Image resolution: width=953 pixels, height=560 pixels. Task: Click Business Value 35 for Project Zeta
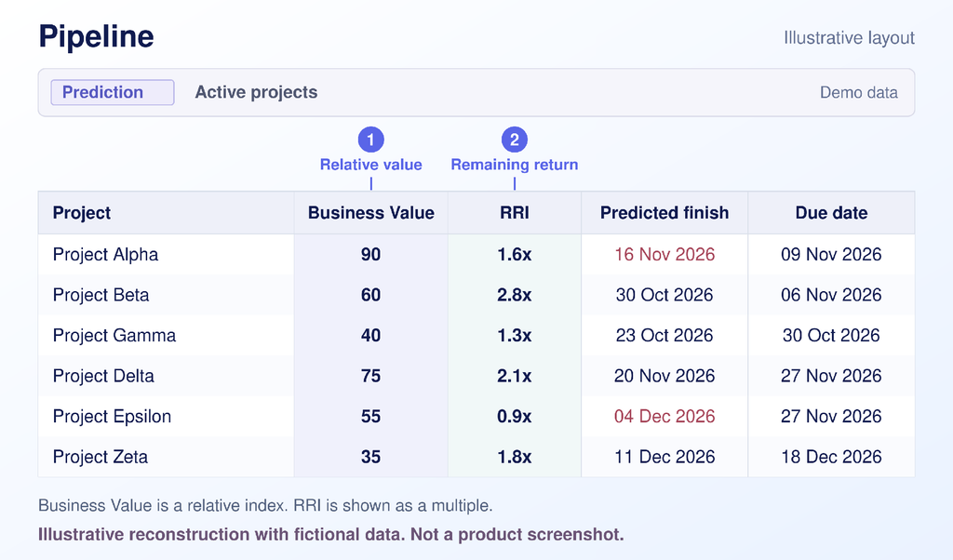tap(370, 457)
